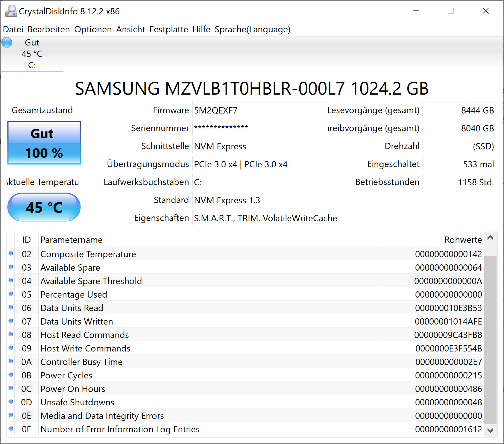Select the Available Spare Threshold row name

91,281
